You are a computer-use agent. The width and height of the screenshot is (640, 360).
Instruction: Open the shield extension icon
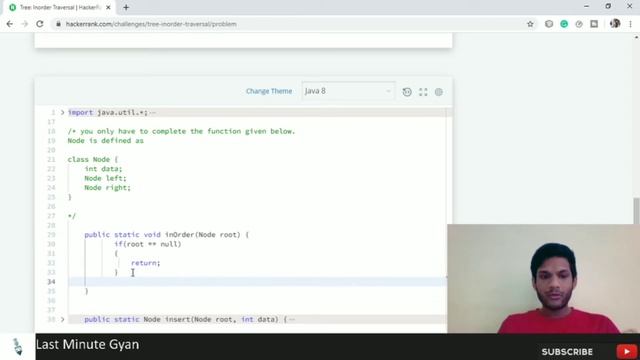click(549, 24)
